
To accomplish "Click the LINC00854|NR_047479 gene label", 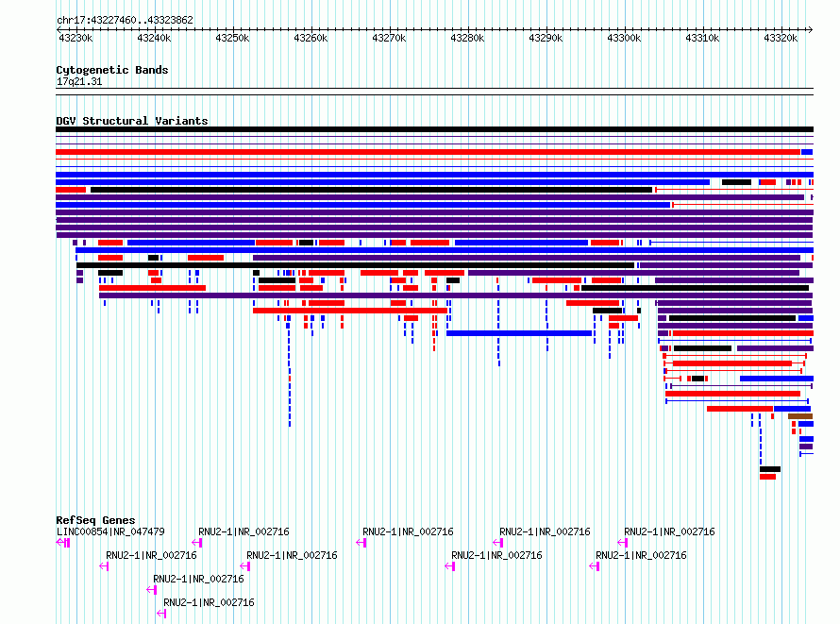I will [x=110, y=531].
